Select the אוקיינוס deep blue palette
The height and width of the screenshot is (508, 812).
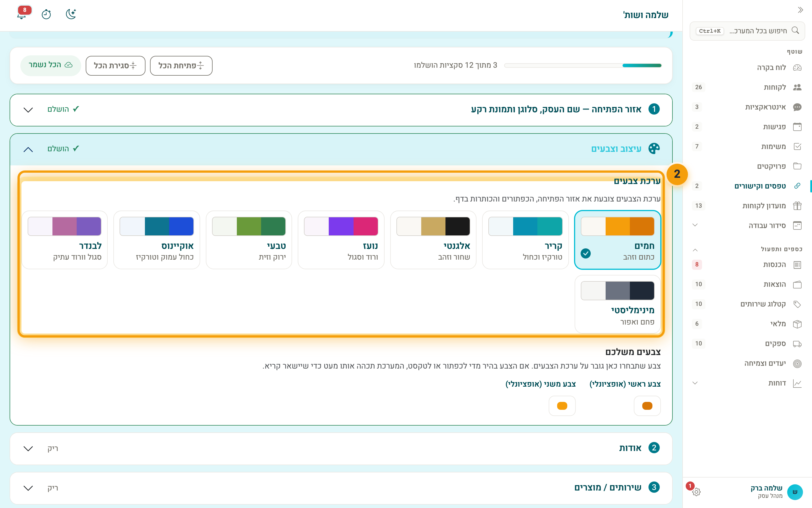157,240
